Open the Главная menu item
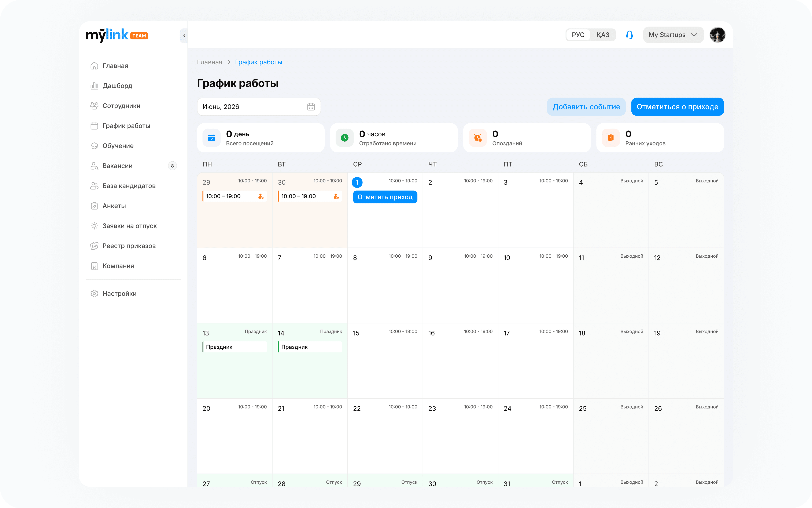 [x=134, y=66]
